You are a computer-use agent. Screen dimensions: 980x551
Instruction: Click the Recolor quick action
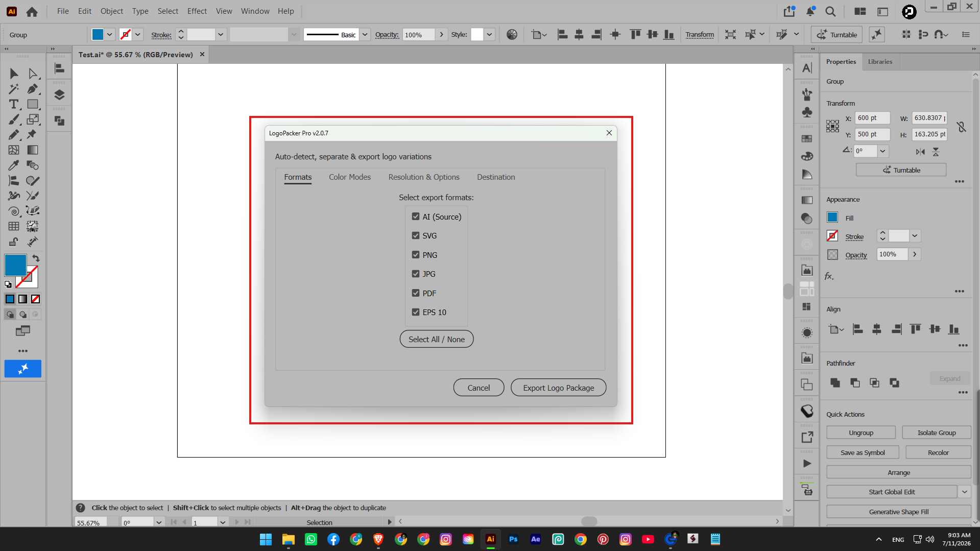938,452
